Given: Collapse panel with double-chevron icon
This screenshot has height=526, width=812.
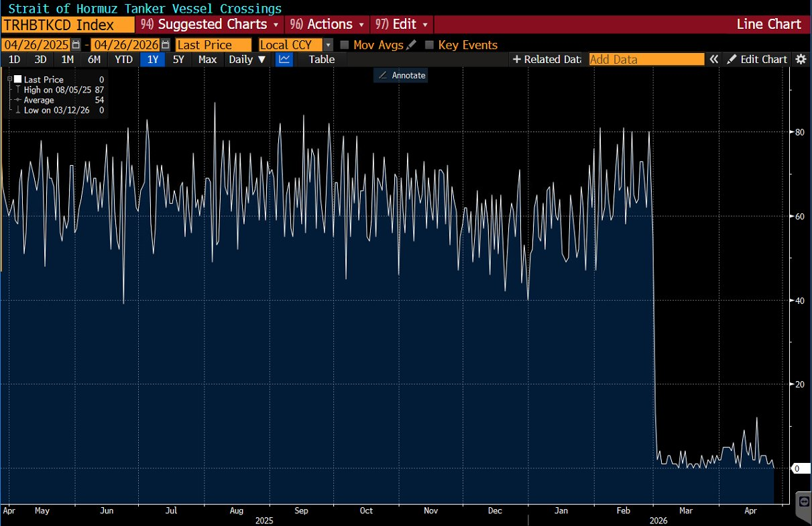Looking at the screenshot, I should pos(714,59).
